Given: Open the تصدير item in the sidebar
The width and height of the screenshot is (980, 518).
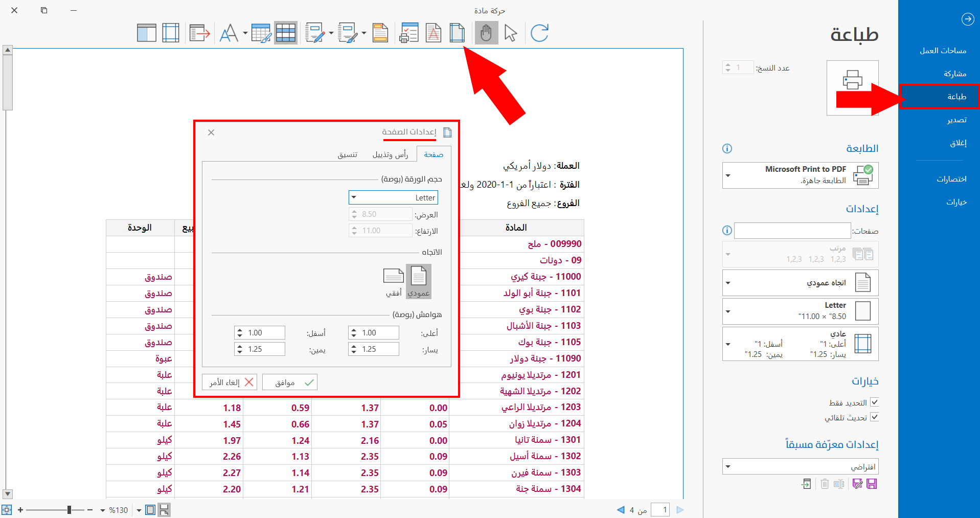Looking at the screenshot, I should coord(956,120).
